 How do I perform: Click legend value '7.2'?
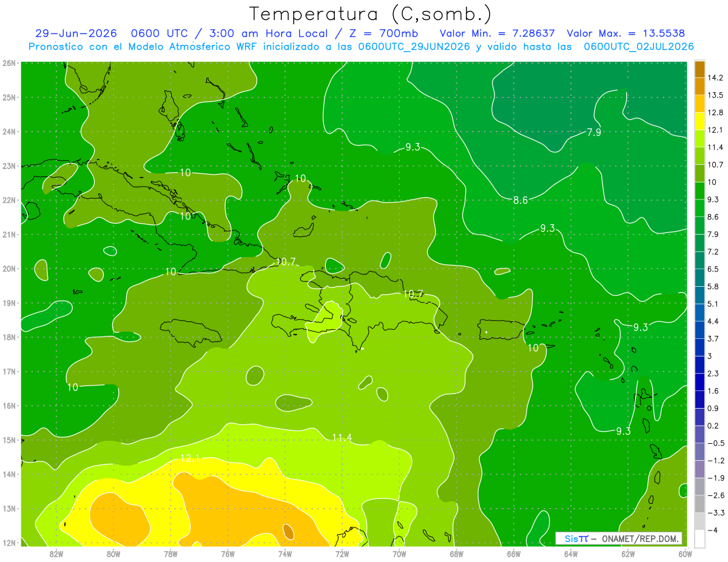tap(713, 252)
